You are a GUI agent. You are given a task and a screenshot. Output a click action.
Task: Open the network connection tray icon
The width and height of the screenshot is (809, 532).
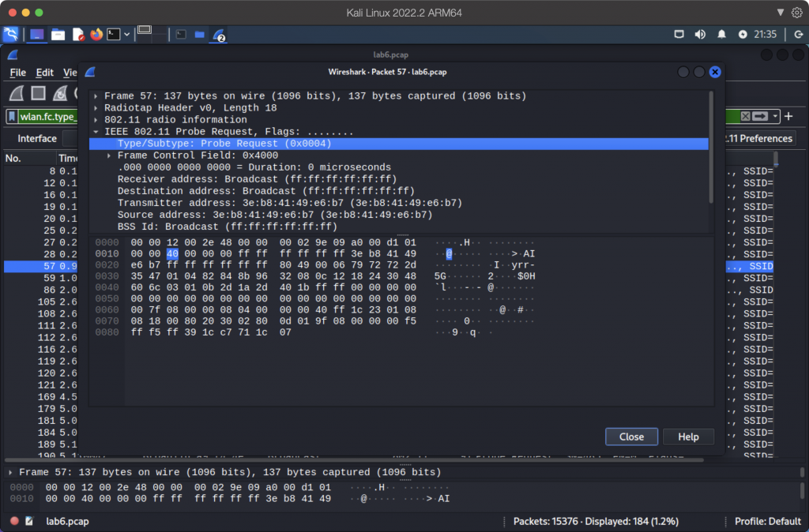(679, 35)
